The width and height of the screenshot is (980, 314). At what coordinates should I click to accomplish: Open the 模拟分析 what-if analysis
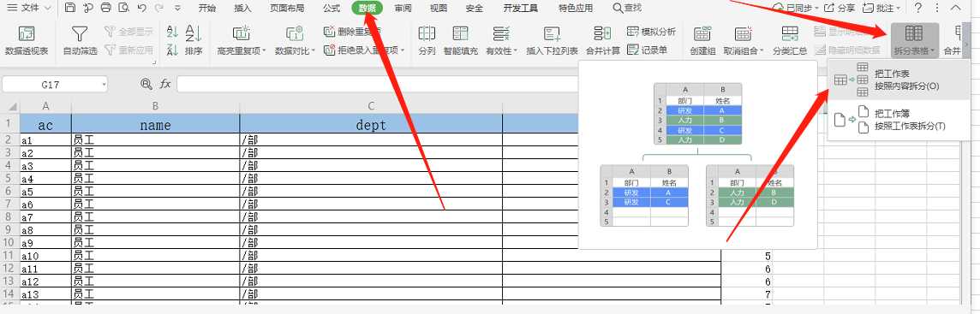(651, 32)
